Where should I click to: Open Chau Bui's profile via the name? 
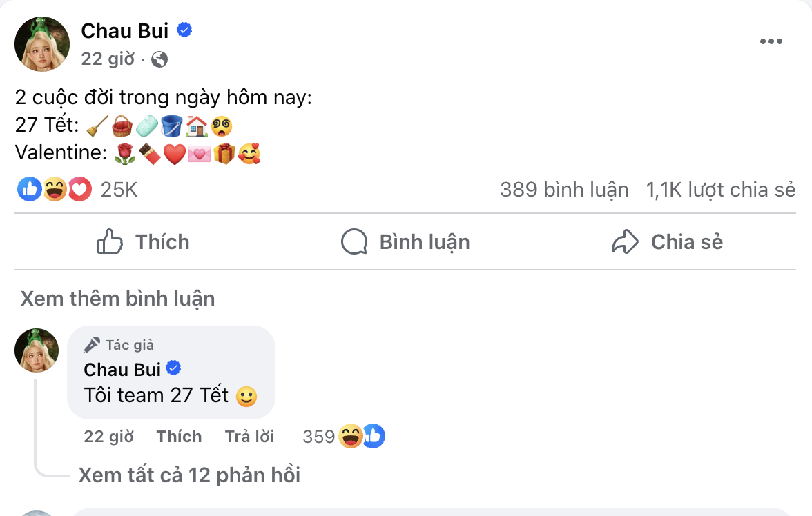[126, 30]
